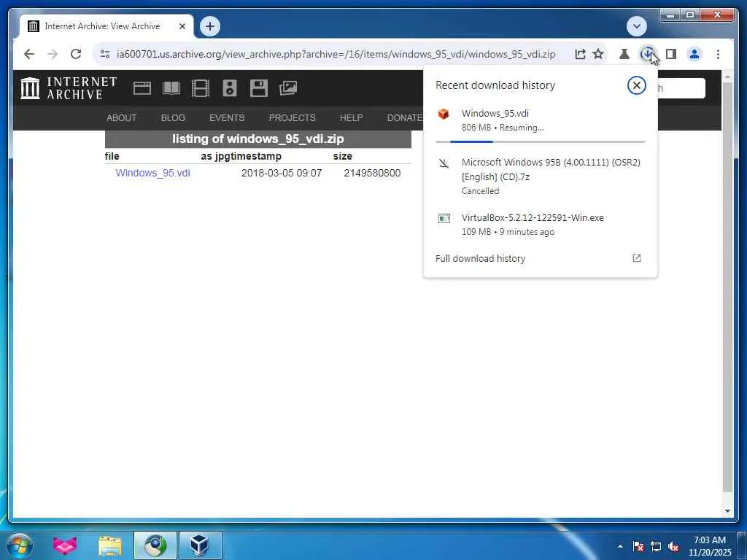
Task: Close the Internet Archive tab
Action: [182, 26]
